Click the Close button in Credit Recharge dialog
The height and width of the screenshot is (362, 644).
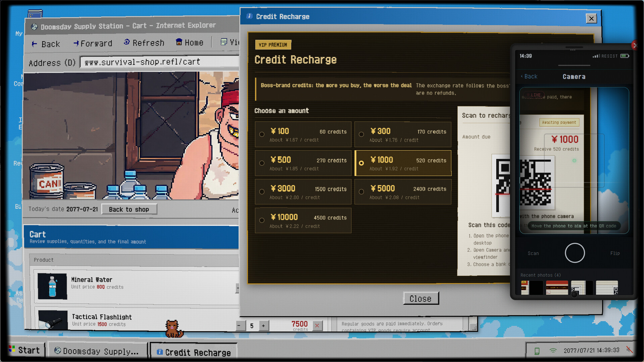[420, 299]
